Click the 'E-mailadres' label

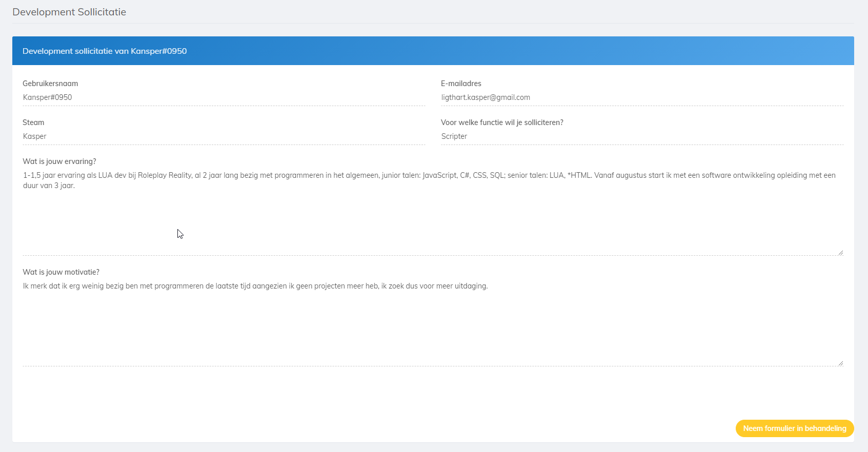pyautogui.click(x=461, y=84)
